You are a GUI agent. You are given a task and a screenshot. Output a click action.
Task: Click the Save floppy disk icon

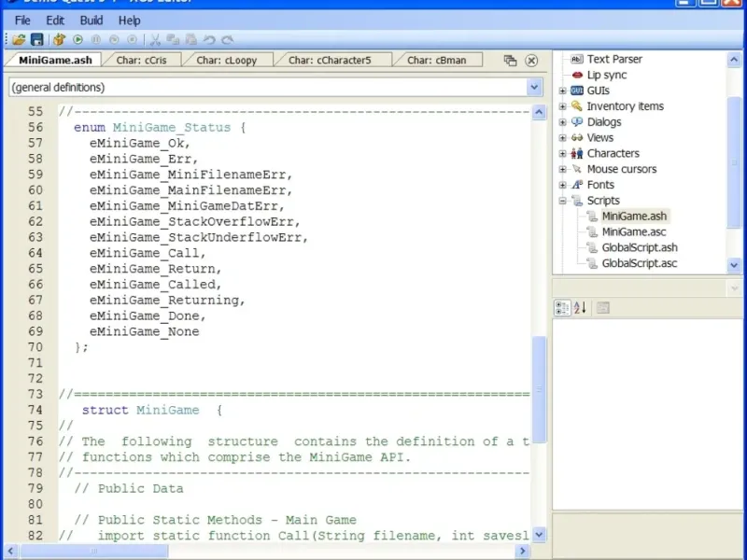[x=37, y=40]
